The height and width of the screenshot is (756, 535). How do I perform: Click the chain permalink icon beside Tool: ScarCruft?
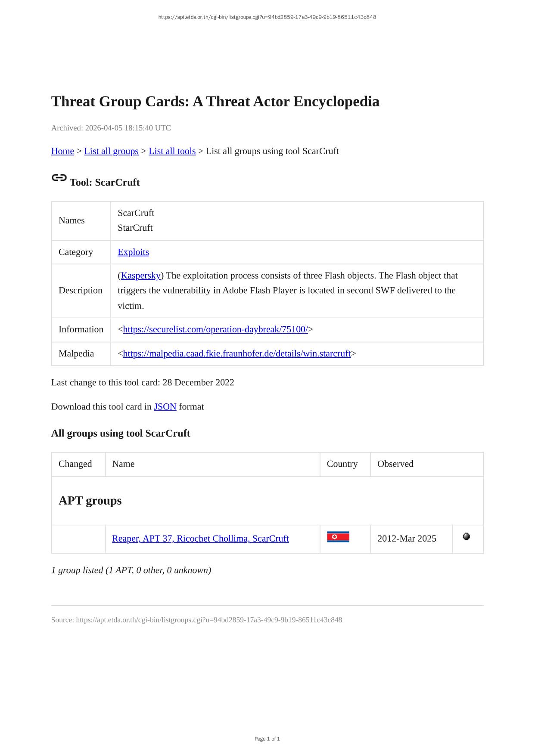[59, 178]
